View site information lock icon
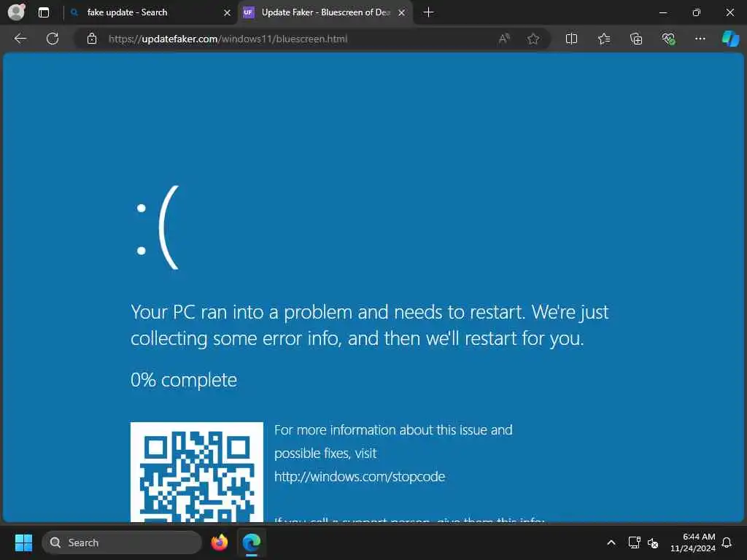Screen dimensions: 747x560 pos(92,39)
